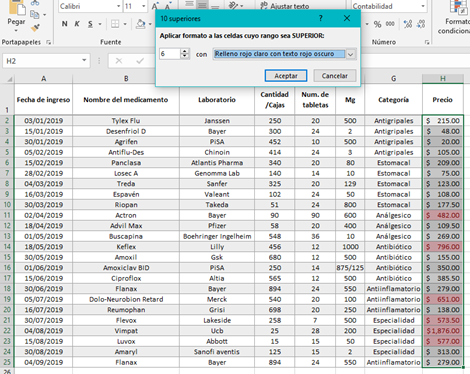Click the cell borders icon
The height and width of the screenshot is (374, 470).
click(x=115, y=24)
